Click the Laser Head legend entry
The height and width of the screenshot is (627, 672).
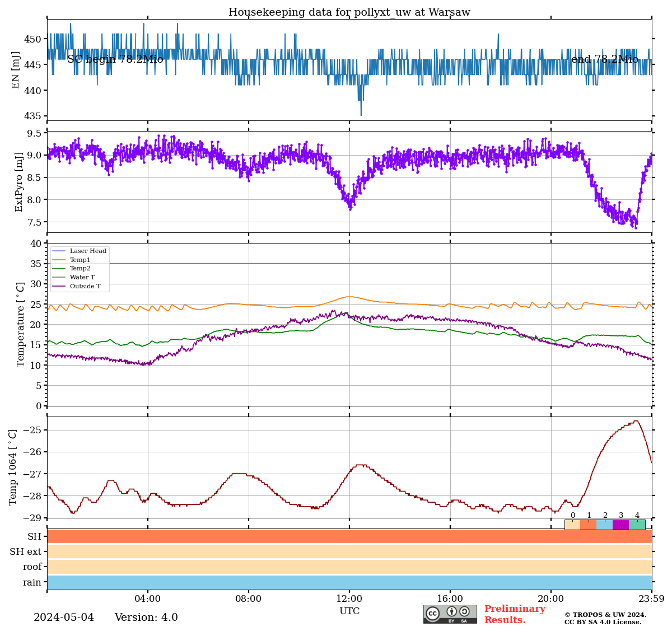tap(79, 251)
